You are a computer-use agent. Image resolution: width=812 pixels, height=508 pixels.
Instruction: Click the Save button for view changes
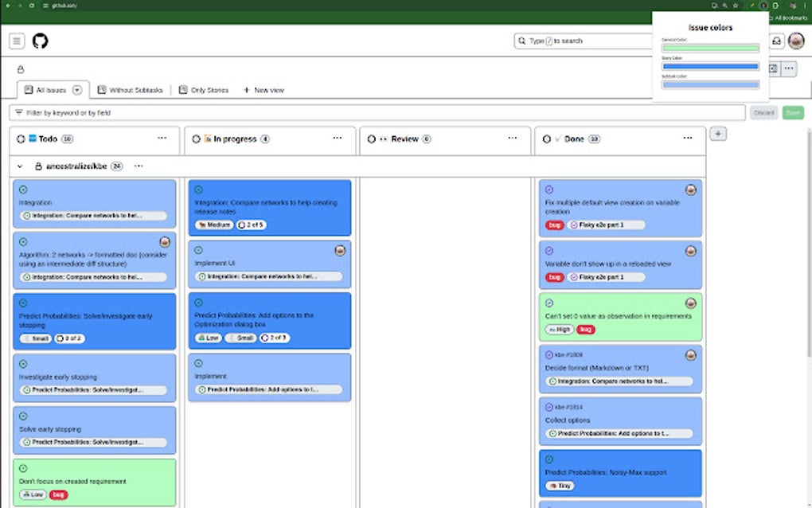793,112
